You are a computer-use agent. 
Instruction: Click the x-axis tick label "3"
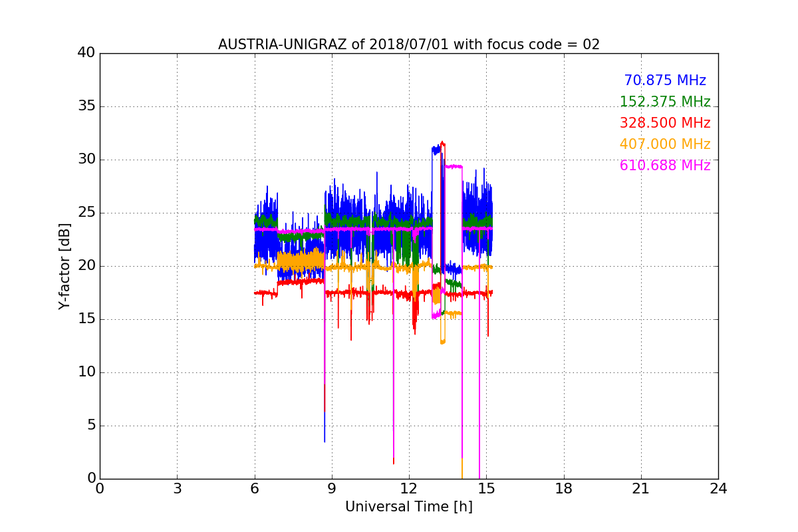[177, 488]
